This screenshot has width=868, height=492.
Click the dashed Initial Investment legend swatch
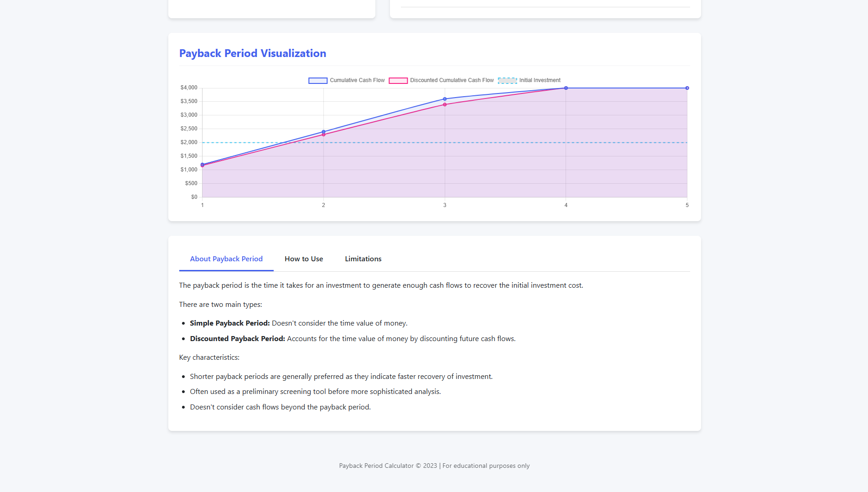pyautogui.click(x=507, y=81)
